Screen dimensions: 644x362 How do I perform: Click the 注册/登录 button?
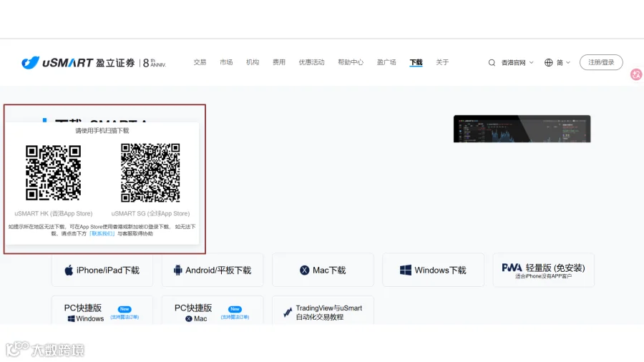coord(601,62)
